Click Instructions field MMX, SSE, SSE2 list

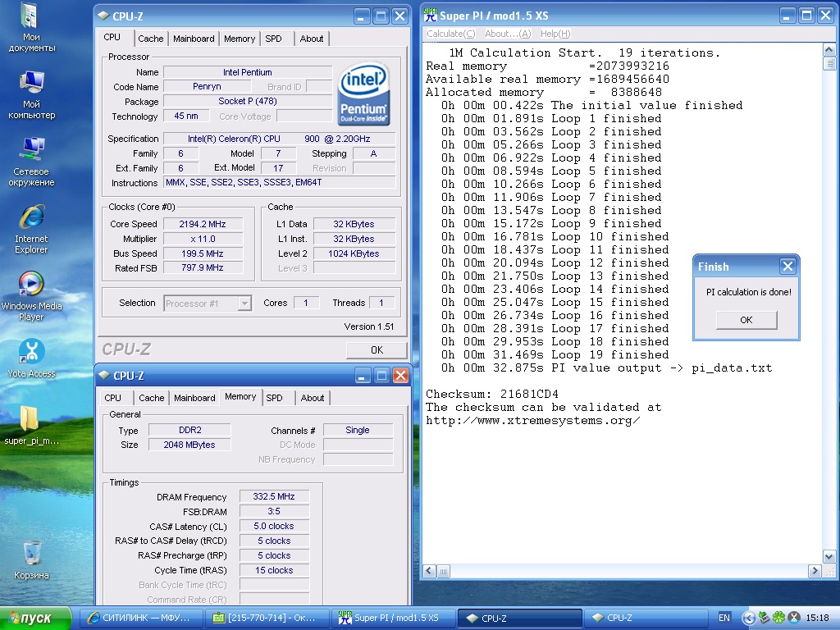pyautogui.click(x=279, y=183)
